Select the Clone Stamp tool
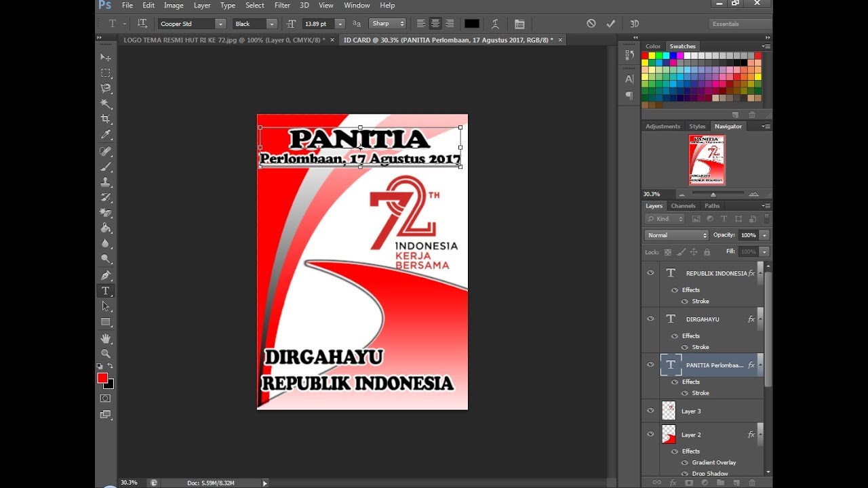The image size is (868, 488). click(x=106, y=182)
